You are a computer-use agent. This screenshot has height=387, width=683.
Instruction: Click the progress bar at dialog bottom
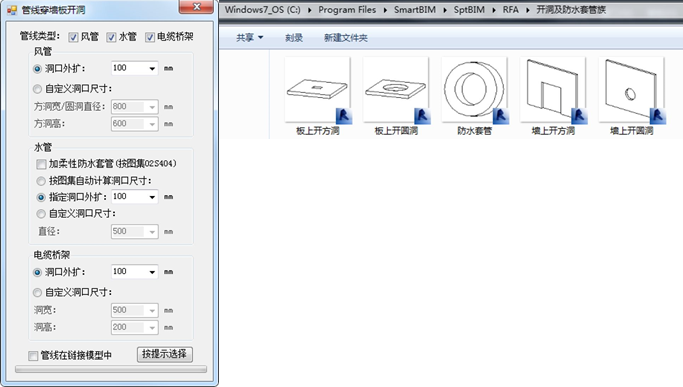coord(111,370)
